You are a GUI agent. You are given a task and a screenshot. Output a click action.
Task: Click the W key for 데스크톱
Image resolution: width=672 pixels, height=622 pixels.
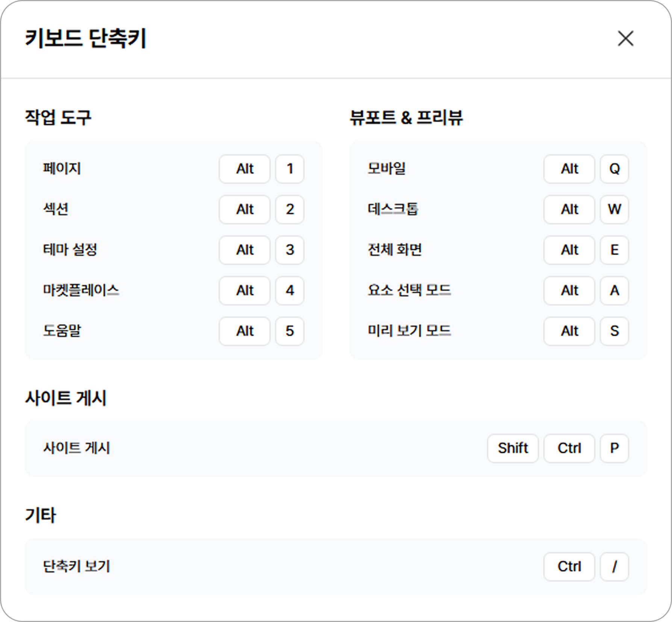pyautogui.click(x=614, y=210)
